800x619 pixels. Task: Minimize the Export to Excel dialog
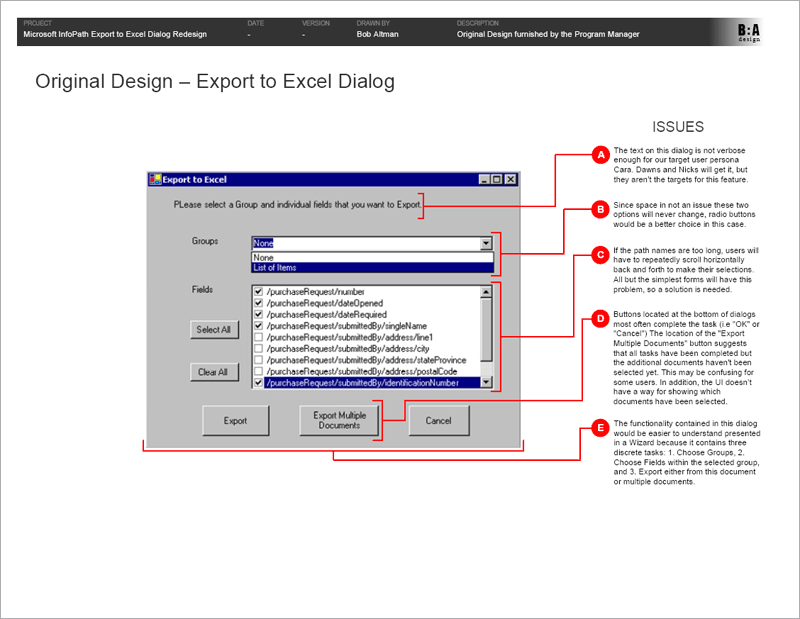[x=485, y=179]
